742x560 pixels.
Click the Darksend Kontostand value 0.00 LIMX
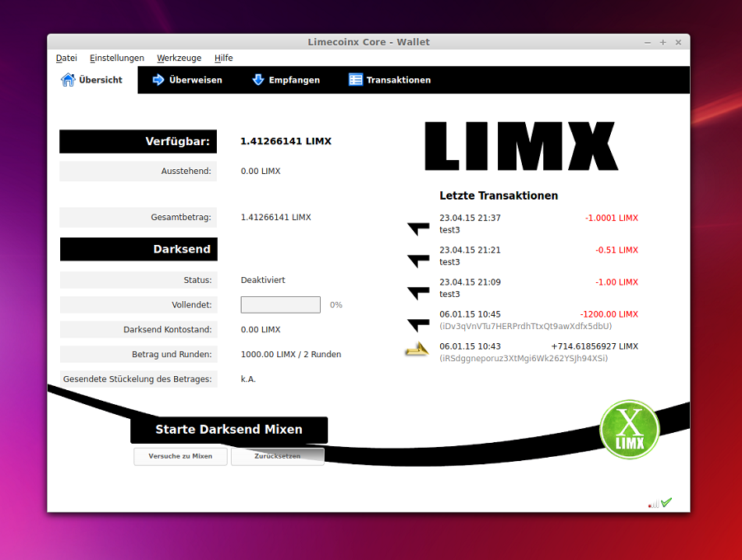tap(261, 330)
